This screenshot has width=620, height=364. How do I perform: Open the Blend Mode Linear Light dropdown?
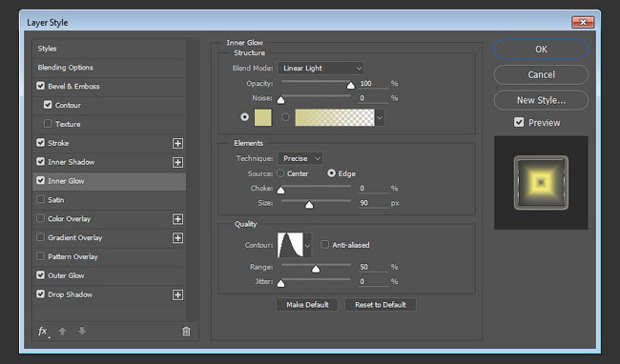pos(320,69)
